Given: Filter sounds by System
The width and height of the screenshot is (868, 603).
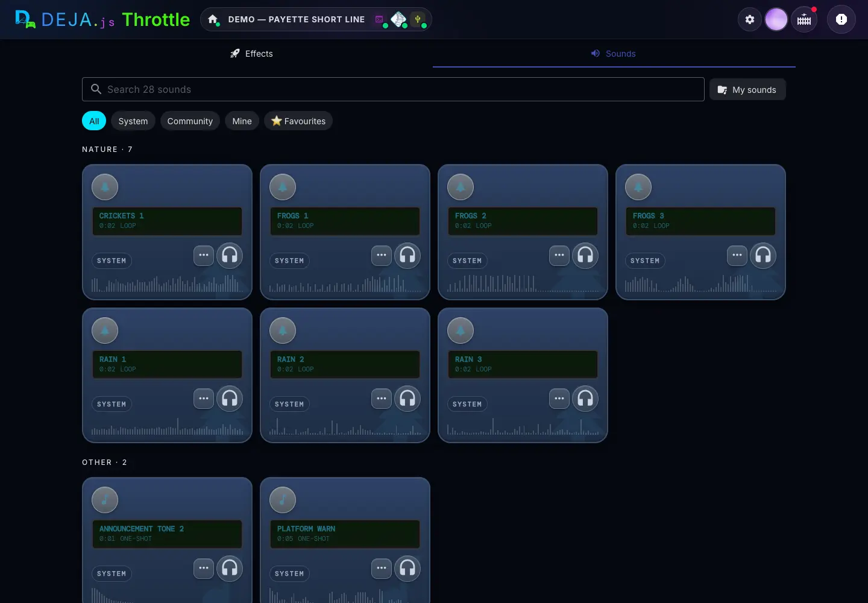Looking at the screenshot, I should click(133, 121).
